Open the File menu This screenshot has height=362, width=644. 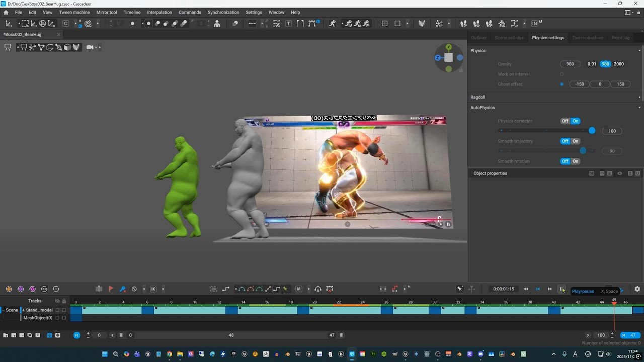click(19, 13)
